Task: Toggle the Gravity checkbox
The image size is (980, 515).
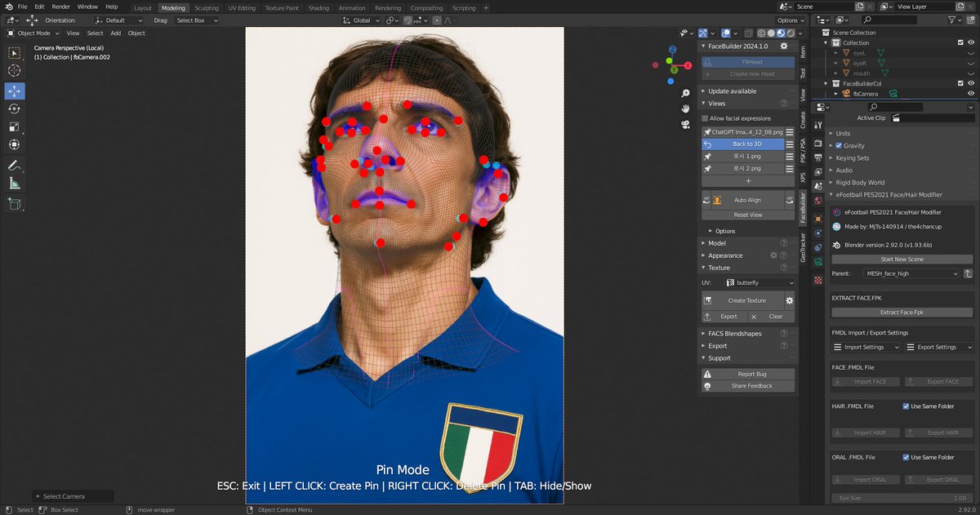Action: coord(839,146)
